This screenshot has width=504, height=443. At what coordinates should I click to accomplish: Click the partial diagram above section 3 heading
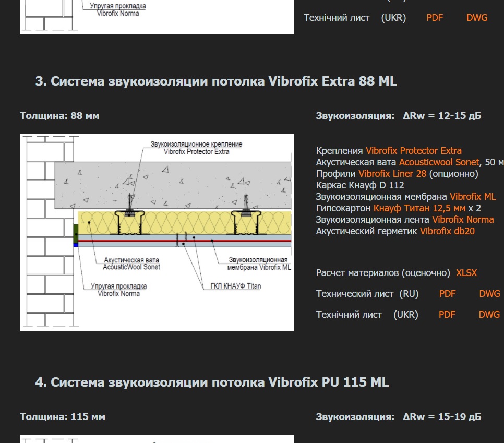click(x=157, y=17)
